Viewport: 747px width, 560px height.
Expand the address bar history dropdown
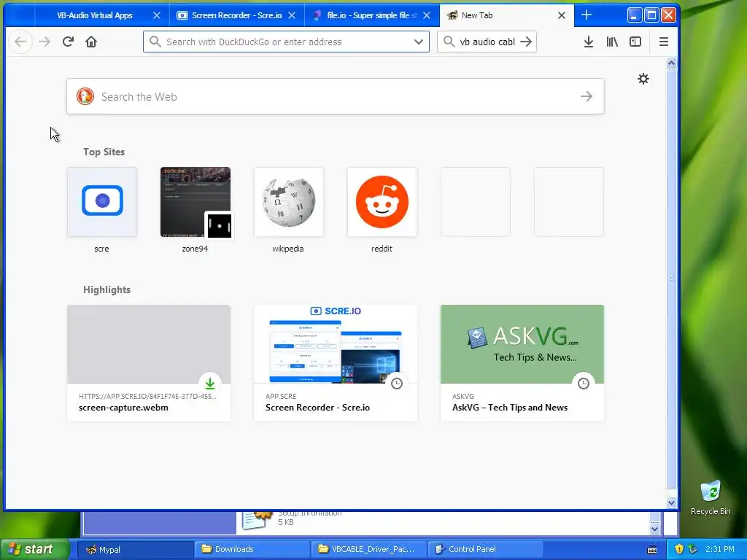coord(419,42)
